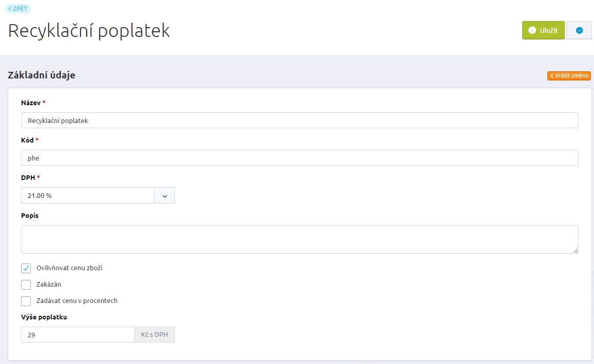Screen dimensions: 594x364
Task: Click into the Kód field containing phe
Action: tap(300, 158)
